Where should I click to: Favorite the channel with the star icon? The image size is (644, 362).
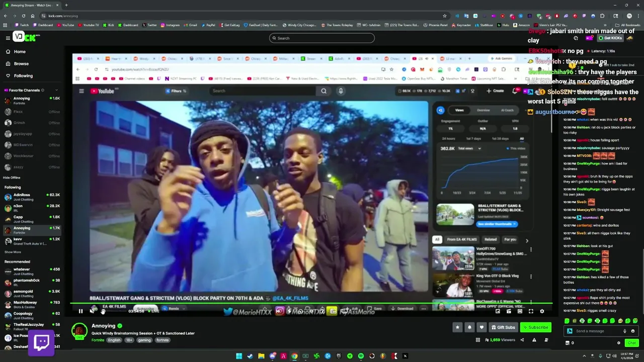click(457, 327)
